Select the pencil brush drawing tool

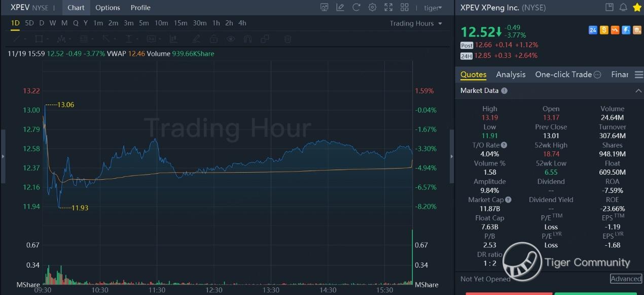pos(196,39)
